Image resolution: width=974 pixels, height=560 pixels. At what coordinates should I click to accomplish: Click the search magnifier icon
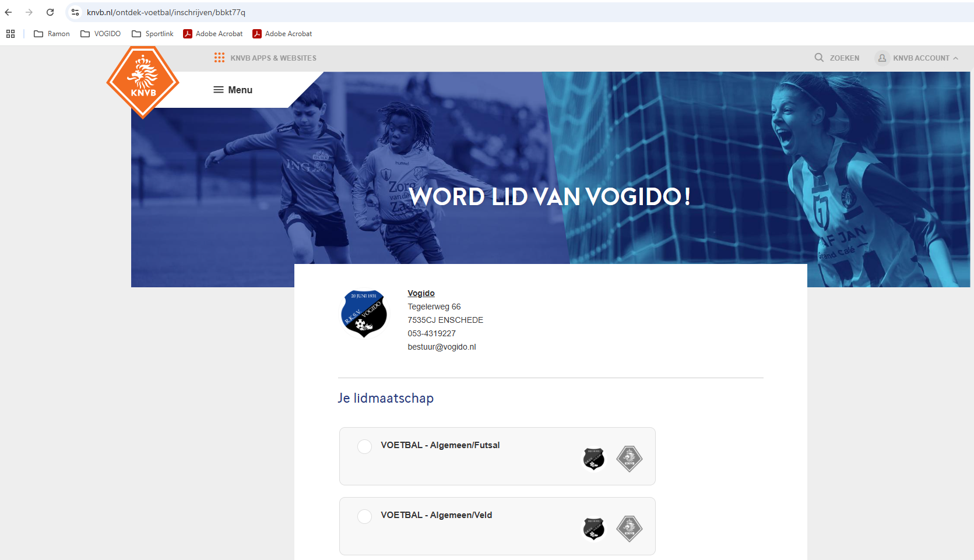(819, 58)
